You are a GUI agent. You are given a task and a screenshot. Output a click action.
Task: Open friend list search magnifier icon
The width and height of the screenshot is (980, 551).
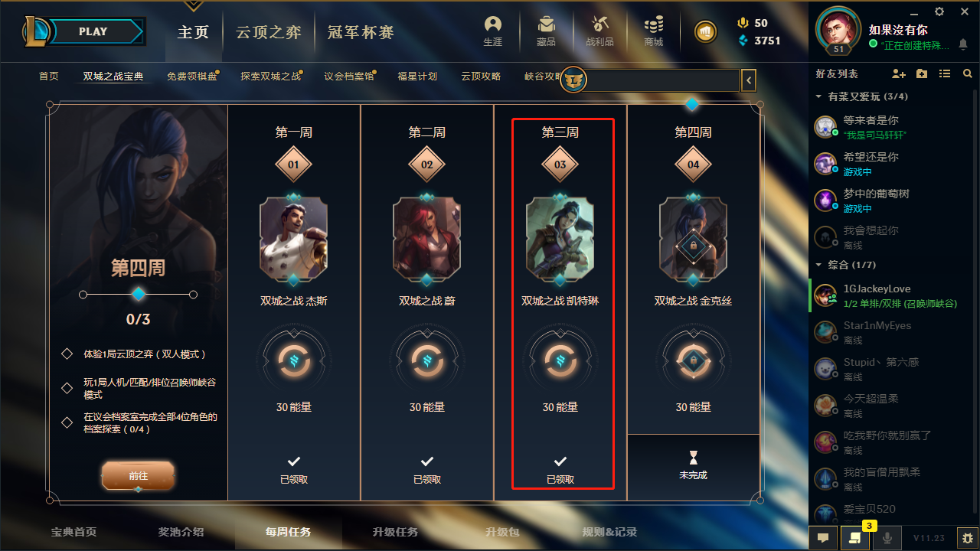[x=968, y=73]
